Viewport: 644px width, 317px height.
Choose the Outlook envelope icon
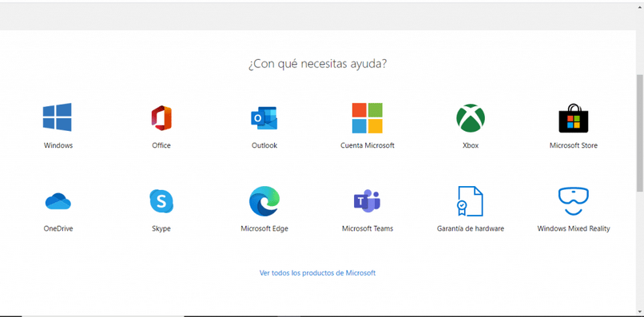pyautogui.click(x=264, y=118)
